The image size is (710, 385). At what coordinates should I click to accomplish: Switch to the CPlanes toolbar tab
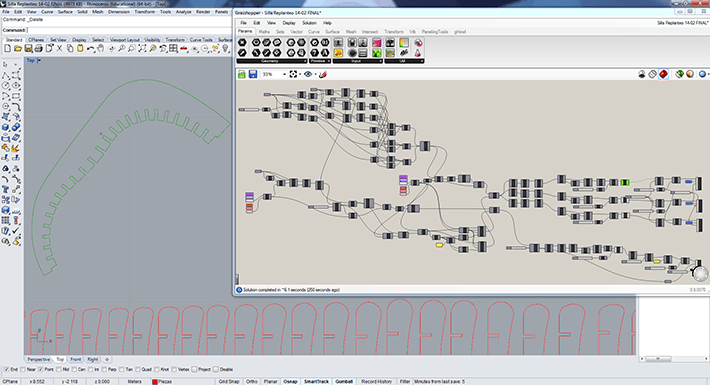(36, 40)
